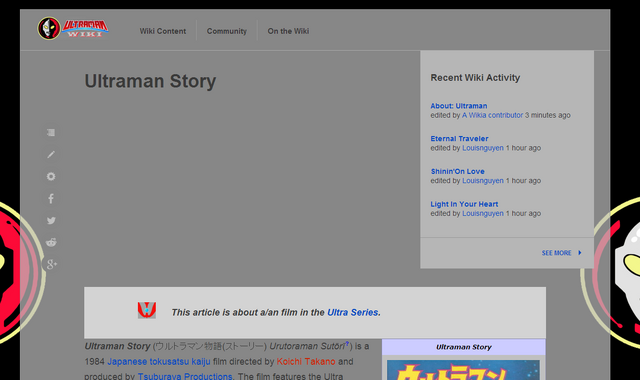640x380 pixels.
Task: Click the arrow next to SEE MORE
Action: [580, 253]
